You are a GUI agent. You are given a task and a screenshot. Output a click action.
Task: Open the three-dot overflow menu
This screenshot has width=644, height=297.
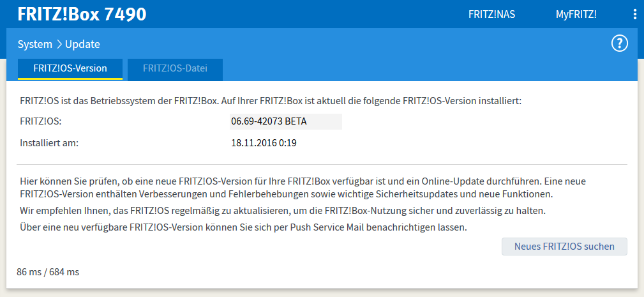(635, 15)
